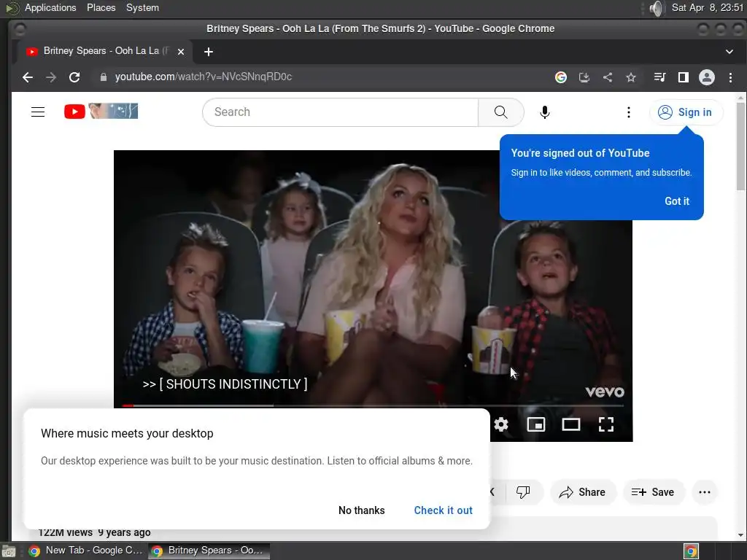The width and height of the screenshot is (747, 560).
Task: Click the search magnifier button
Action: [x=500, y=112]
